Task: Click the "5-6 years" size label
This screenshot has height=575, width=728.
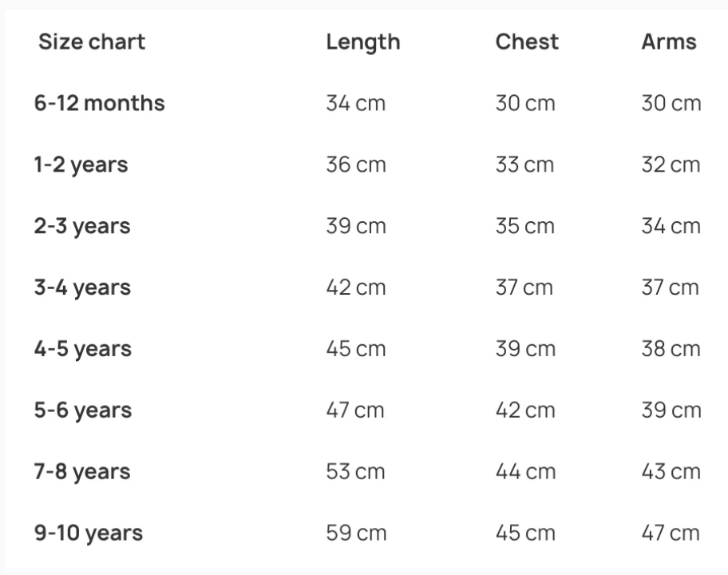Action: click(82, 410)
